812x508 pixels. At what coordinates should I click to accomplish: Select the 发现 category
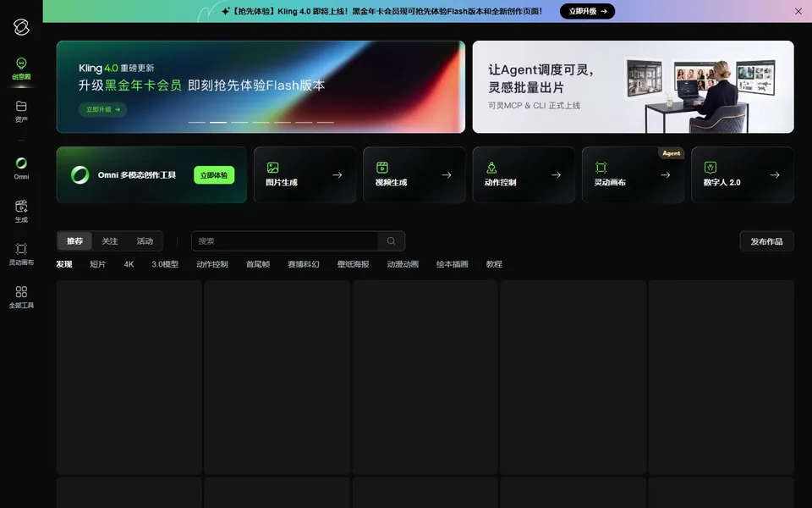click(64, 264)
